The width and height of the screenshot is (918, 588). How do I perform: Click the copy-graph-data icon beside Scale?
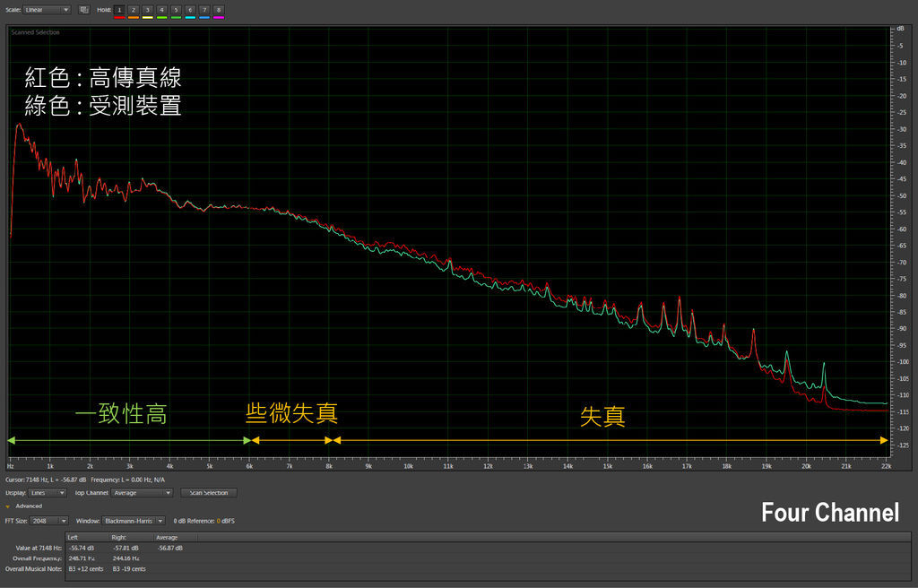(x=83, y=10)
